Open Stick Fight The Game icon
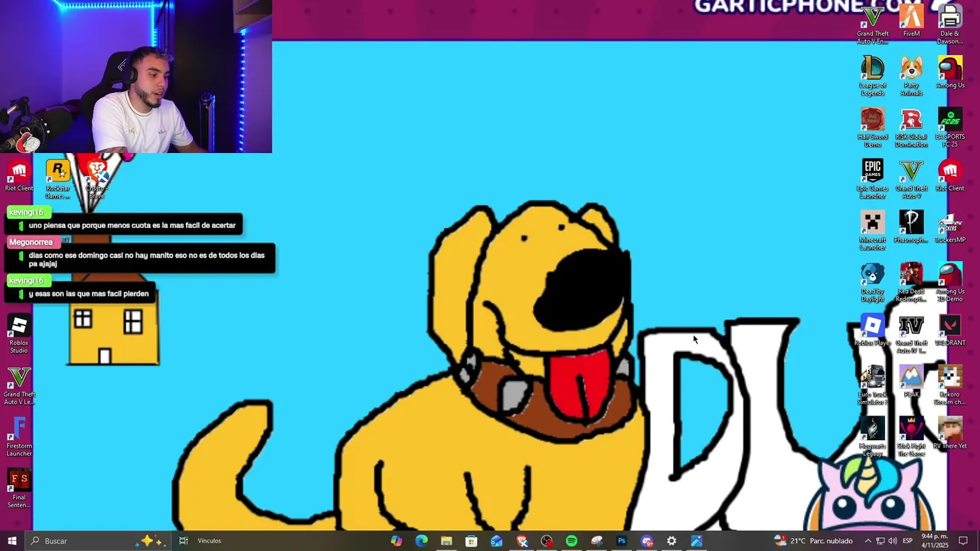This screenshot has height=551, width=980. pos(911,435)
